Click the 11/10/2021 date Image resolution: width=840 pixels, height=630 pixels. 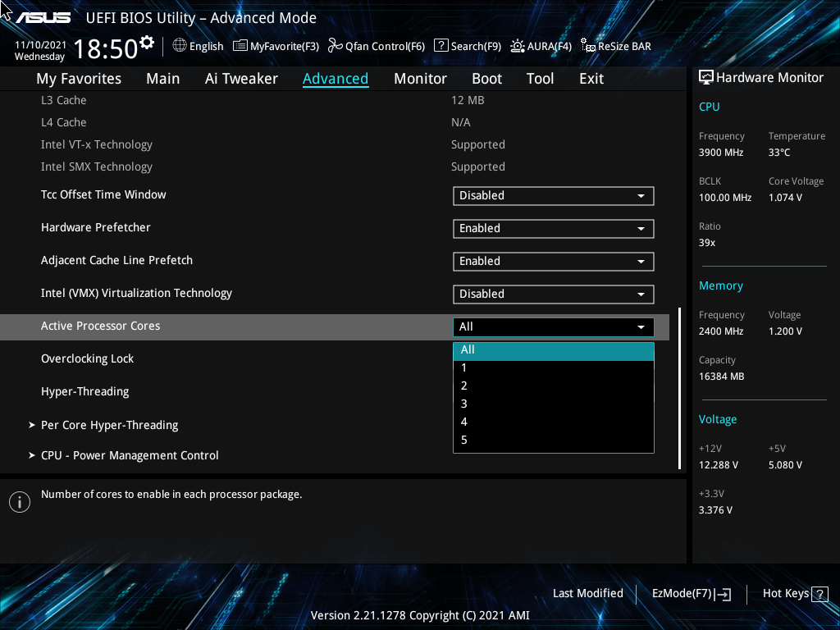coord(40,45)
